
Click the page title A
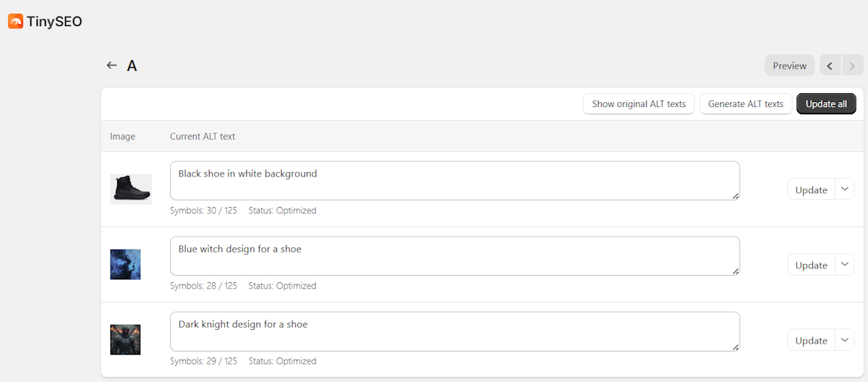(132, 66)
